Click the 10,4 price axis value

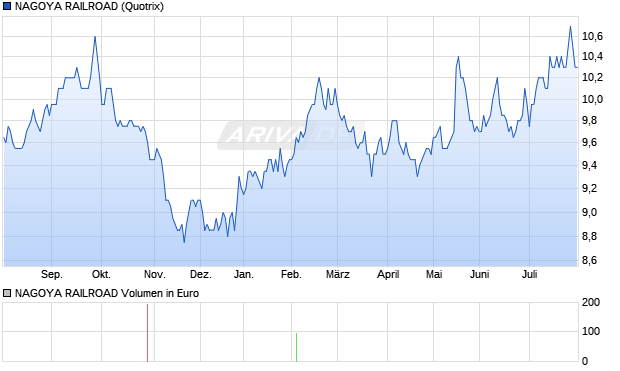[592, 57]
